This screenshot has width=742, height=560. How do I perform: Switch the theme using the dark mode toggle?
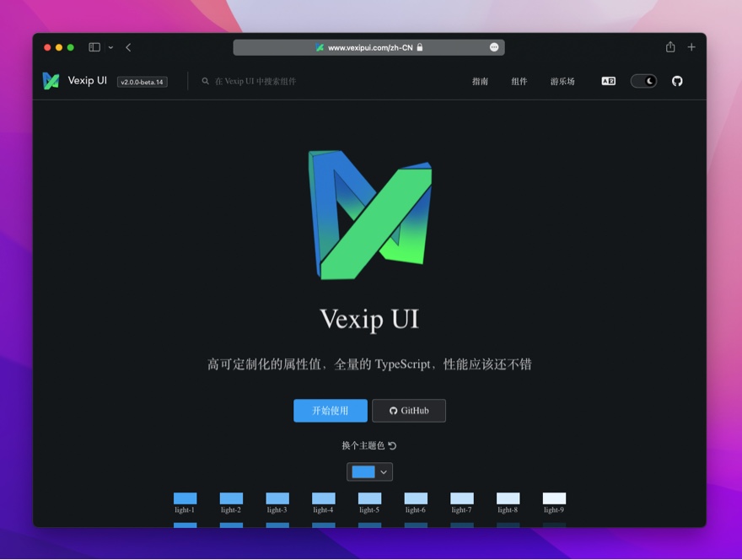[643, 80]
